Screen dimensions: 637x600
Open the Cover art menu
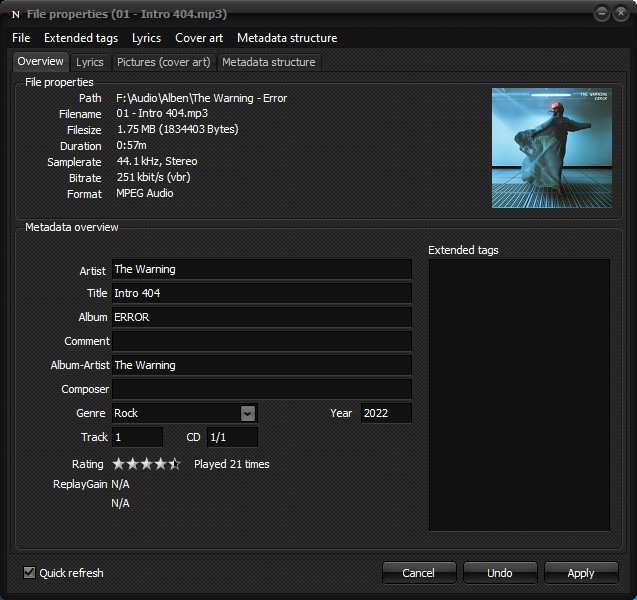[x=199, y=38]
